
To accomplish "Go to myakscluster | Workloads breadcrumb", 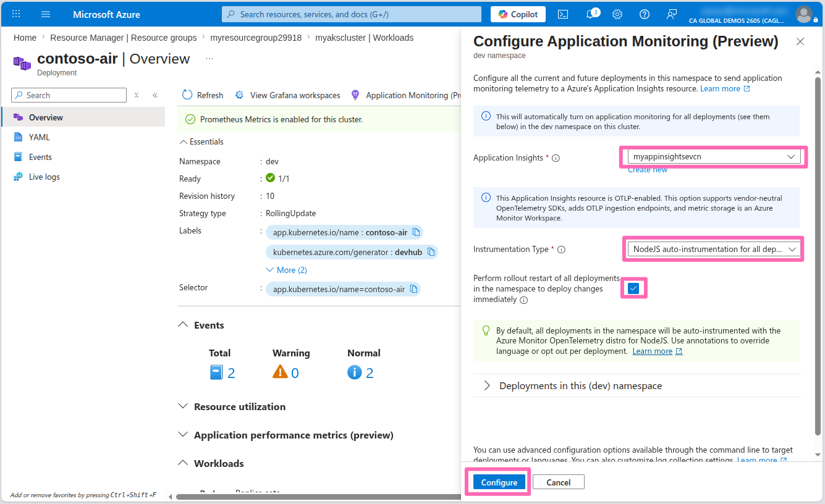I will (x=364, y=38).
